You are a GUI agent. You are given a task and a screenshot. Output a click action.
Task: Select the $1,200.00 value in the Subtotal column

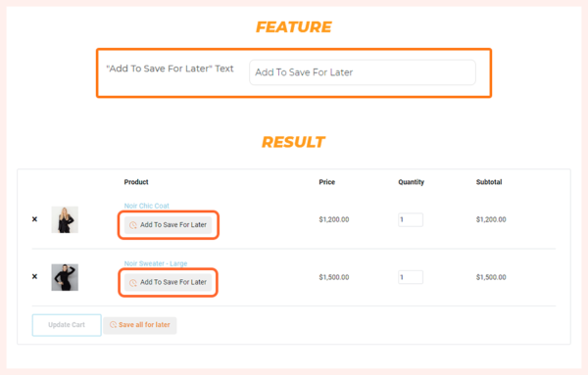pos(491,219)
